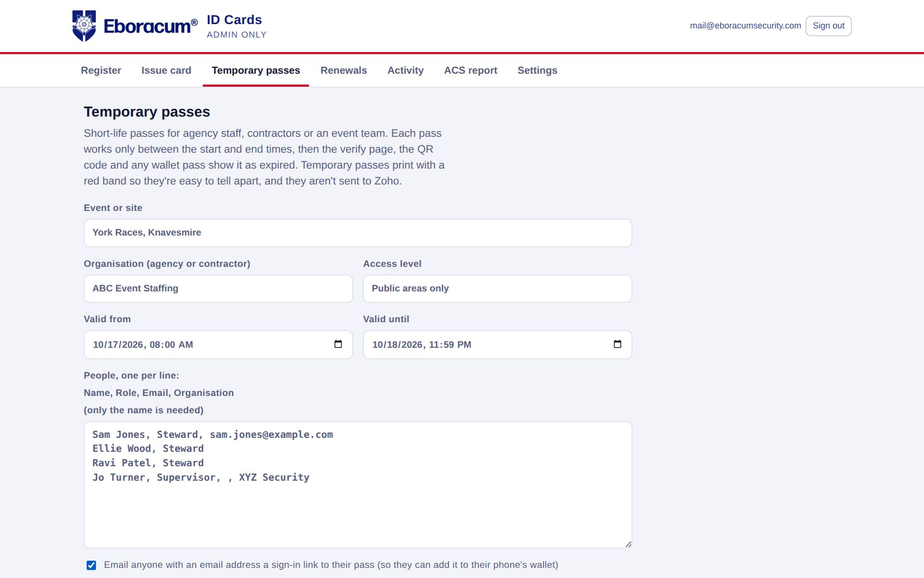Click the Valid from label
The image size is (924, 578).
click(107, 319)
